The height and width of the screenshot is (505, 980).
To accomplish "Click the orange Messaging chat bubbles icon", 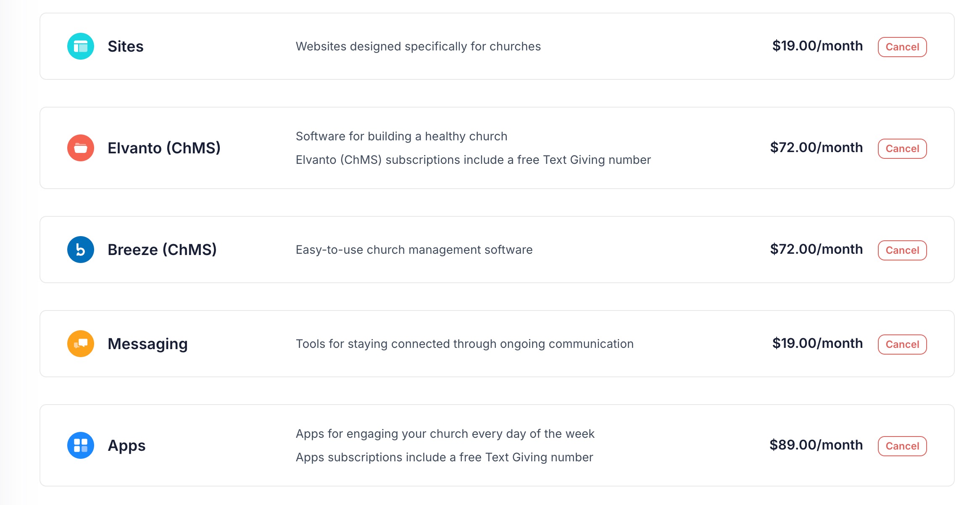I will pos(81,344).
